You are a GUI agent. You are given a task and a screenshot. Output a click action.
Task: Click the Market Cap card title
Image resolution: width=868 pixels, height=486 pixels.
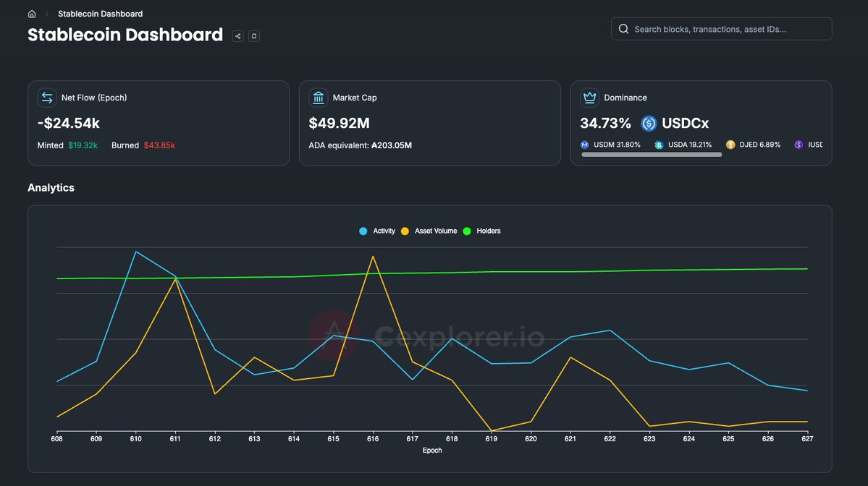click(355, 98)
